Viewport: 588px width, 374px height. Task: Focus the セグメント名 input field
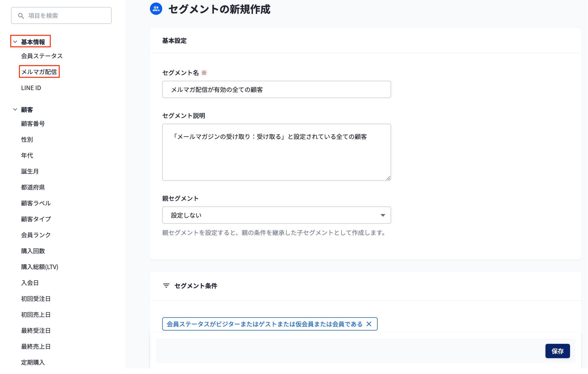(276, 90)
